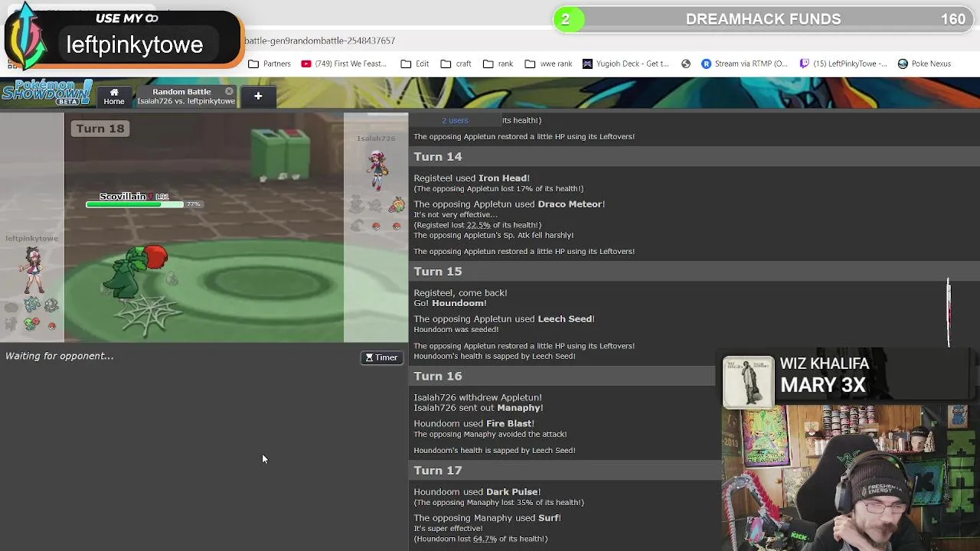Click the Wiz Khalifa album art thumbnail
Image resolution: width=980 pixels, height=551 pixels.
748,381
